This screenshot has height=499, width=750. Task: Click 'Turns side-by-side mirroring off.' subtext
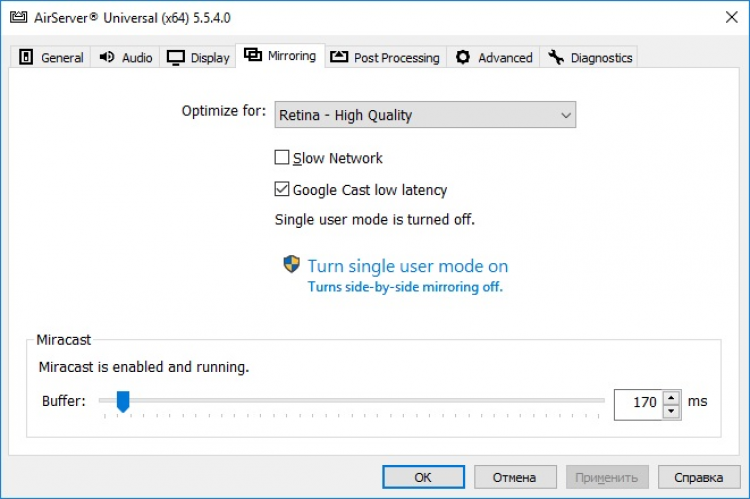405,287
